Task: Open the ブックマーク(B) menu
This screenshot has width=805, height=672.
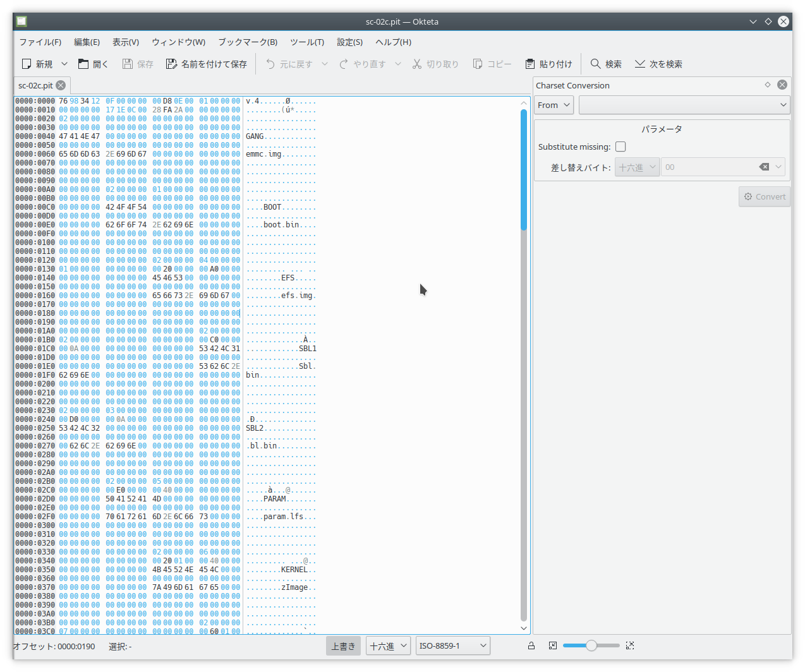Action: pyautogui.click(x=248, y=42)
